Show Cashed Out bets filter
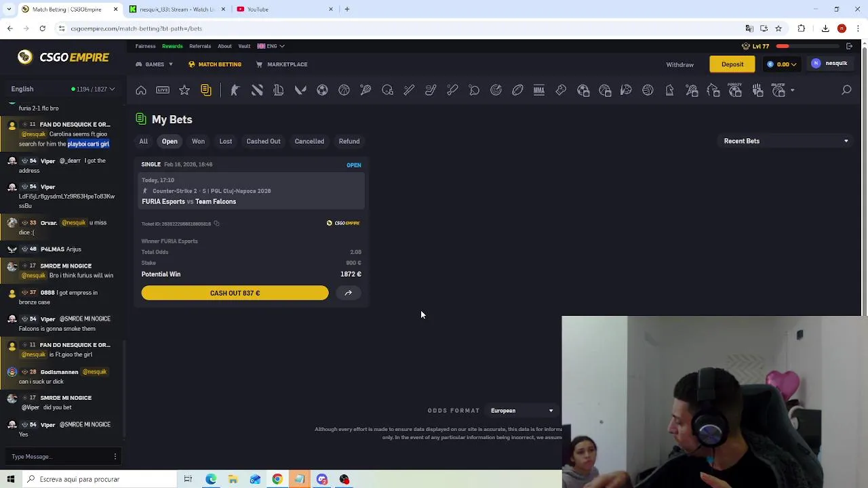868x488 pixels. [x=263, y=141]
